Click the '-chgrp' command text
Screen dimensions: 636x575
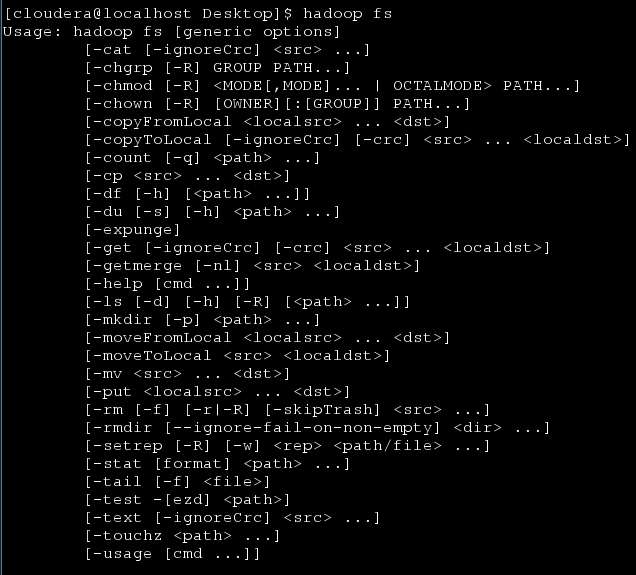coord(123,68)
